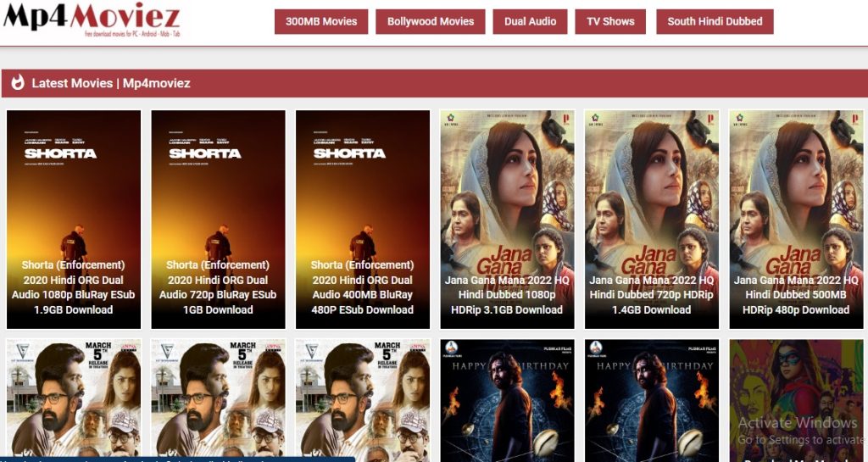
Task: Open the first Happy Birthday movie poster
Action: pyautogui.click(x=507, y=401)
